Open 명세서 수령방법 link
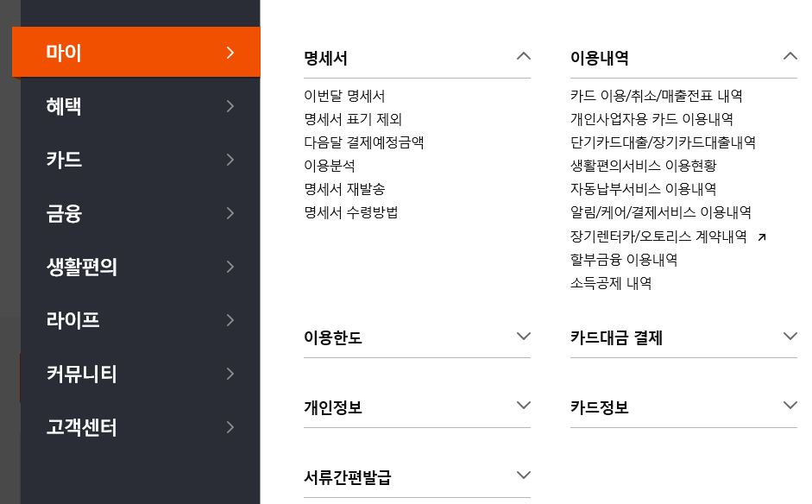This screenshot has width=812, height=504. coord(350,212)
